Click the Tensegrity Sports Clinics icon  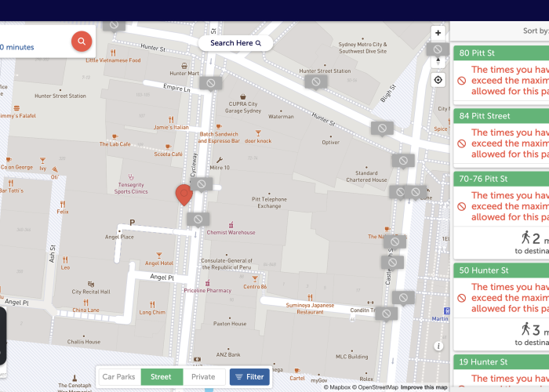click(131, 177)
